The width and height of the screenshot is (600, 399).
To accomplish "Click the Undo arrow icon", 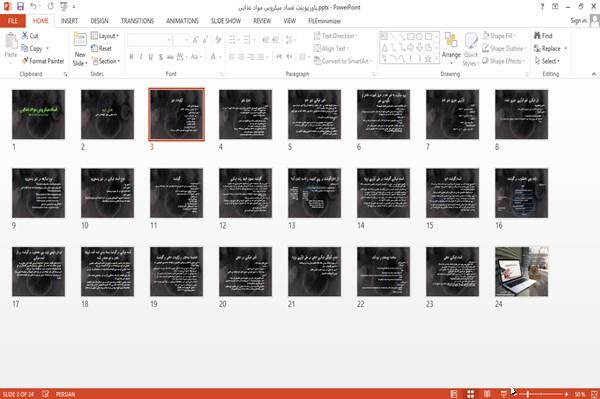I will pyautogui.click(x=33, y=7).
